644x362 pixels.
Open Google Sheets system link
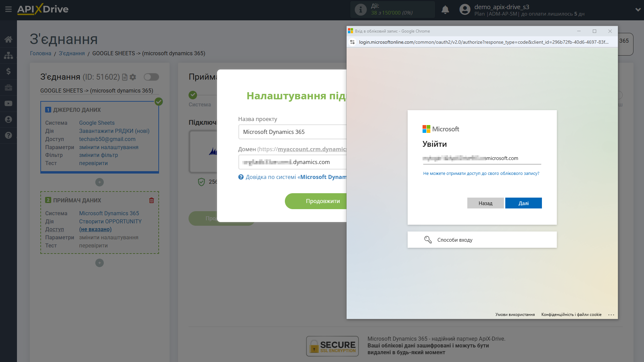point(97,123)
